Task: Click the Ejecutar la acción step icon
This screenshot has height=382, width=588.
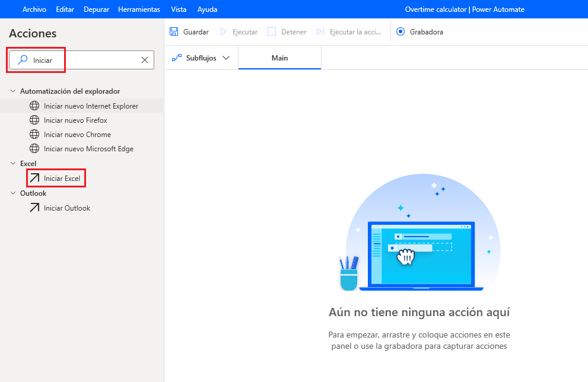Action: coord(320,31)
